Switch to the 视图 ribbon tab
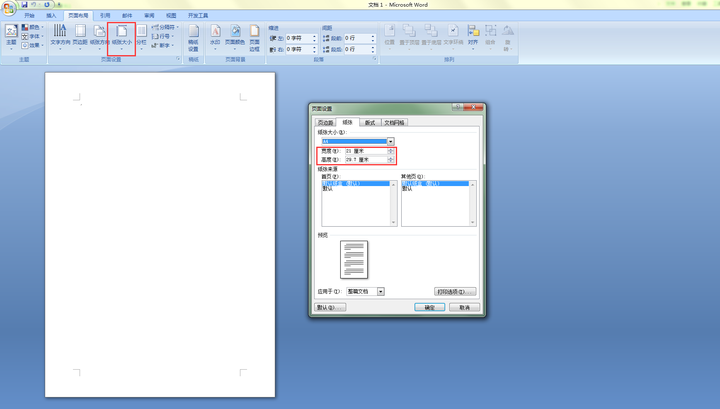720x409 pixels. pos(171,16)
